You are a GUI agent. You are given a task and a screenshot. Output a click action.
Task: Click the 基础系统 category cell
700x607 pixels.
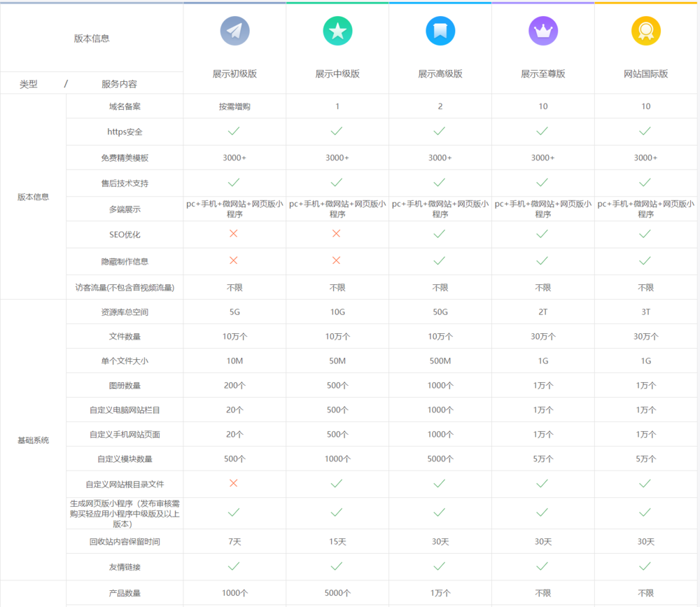(33, 440)
